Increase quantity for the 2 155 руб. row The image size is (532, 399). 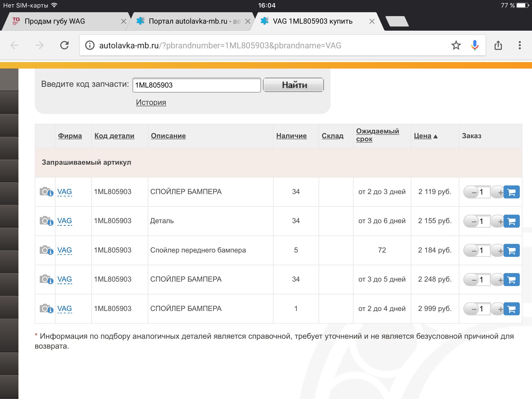coord(499,222)
